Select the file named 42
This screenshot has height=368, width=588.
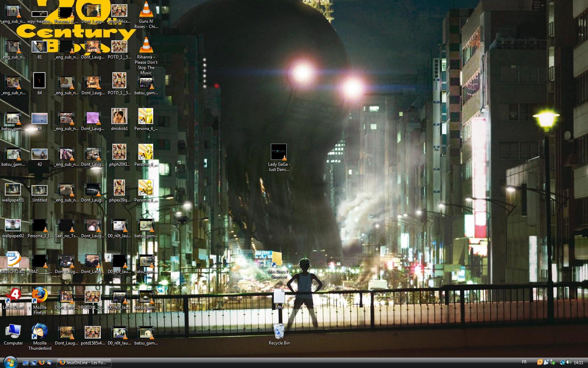click(x=40, y=158)
